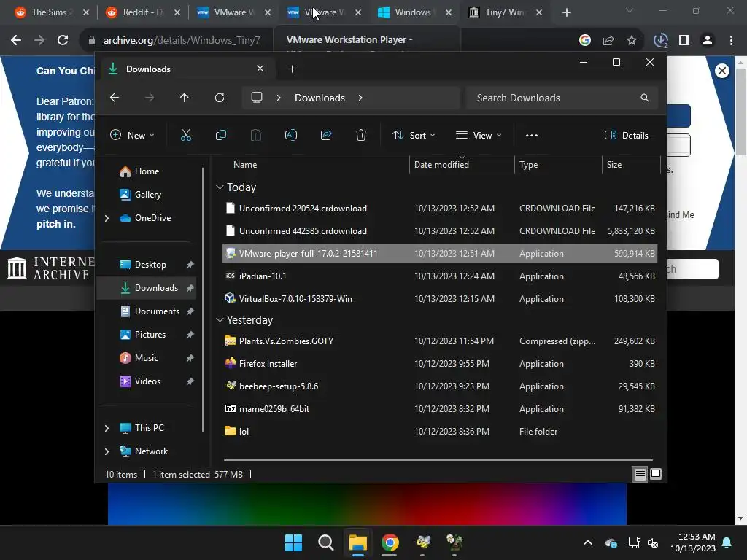Screen dimensions: 747x560
Task: Click the Windows Start button
Action: click(293, 542)
